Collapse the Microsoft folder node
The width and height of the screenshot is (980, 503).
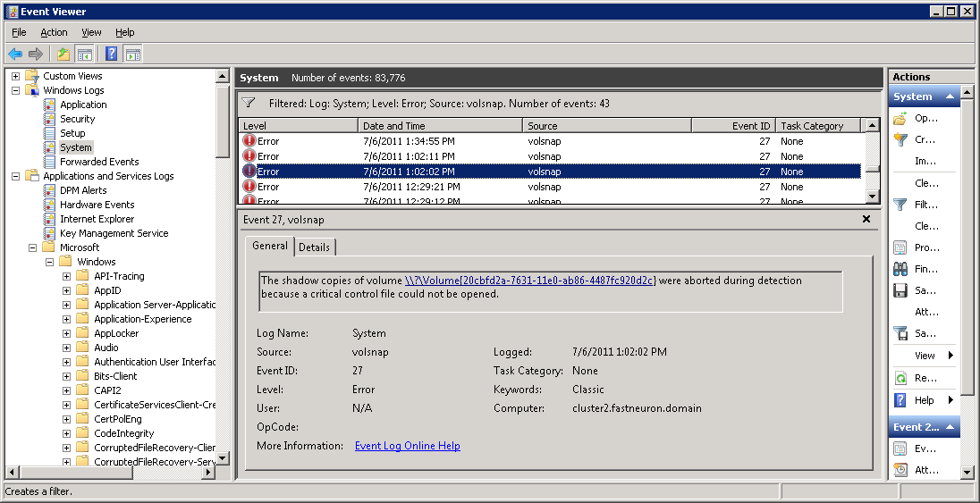32,247
